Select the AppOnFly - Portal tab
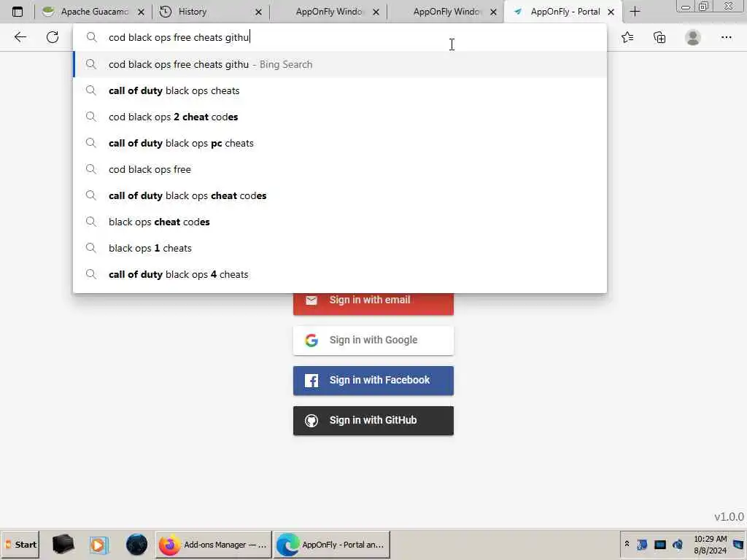Image resolution: width=747 pixels, height=560 pixels. [563, 12]
